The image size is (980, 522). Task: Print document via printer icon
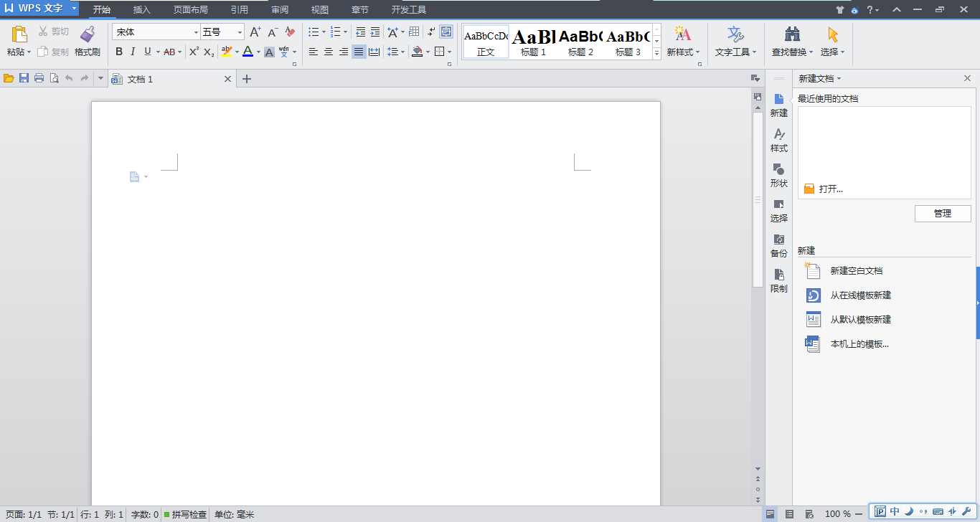[39, 78]
